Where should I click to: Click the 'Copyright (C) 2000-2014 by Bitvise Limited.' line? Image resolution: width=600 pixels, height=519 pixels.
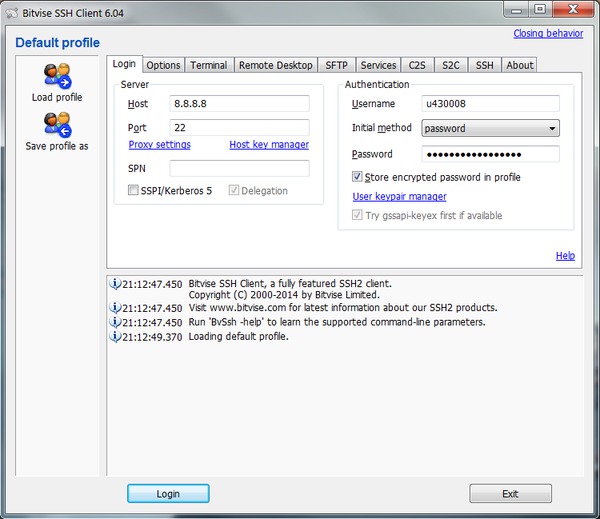tap(284, 295)
